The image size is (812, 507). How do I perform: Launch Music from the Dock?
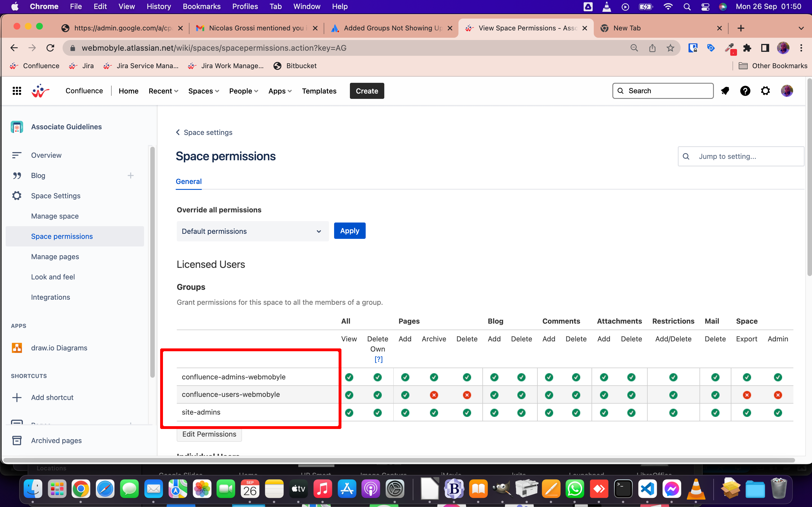point(323,489)
